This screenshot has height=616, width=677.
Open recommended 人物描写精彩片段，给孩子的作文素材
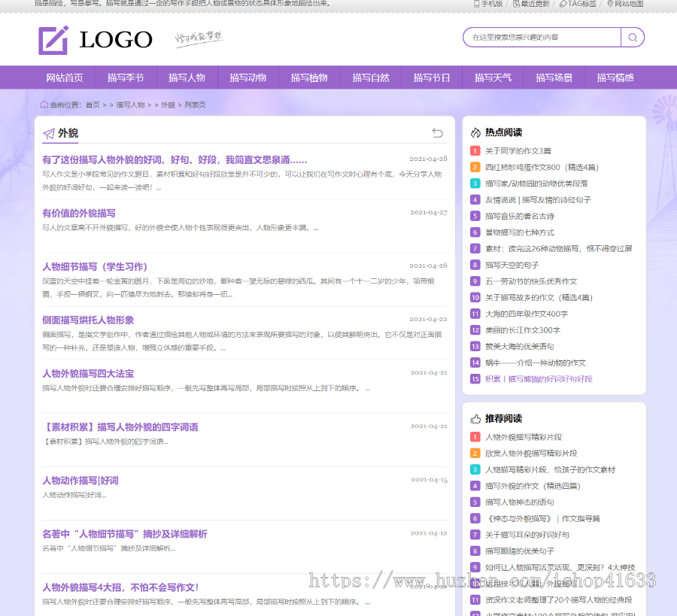550,469
